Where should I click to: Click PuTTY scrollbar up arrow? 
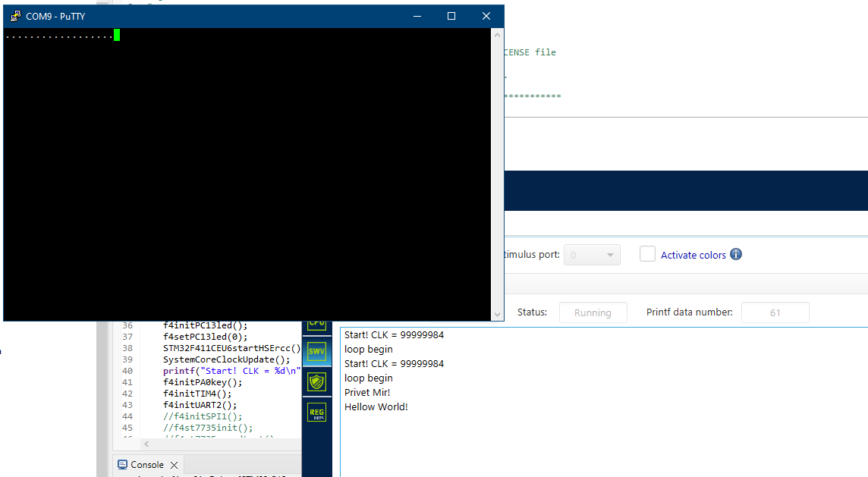[498, 35]
